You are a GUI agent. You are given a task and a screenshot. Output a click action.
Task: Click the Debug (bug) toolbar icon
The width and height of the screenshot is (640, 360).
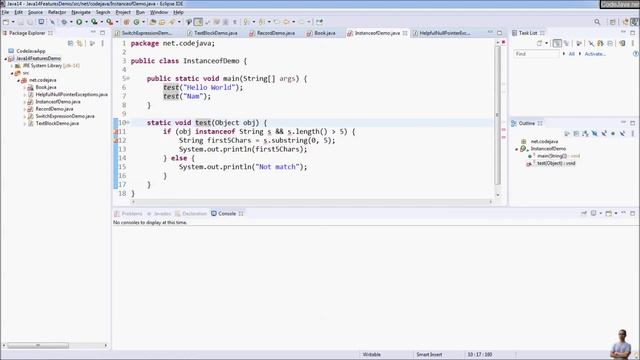click(64, 22)
